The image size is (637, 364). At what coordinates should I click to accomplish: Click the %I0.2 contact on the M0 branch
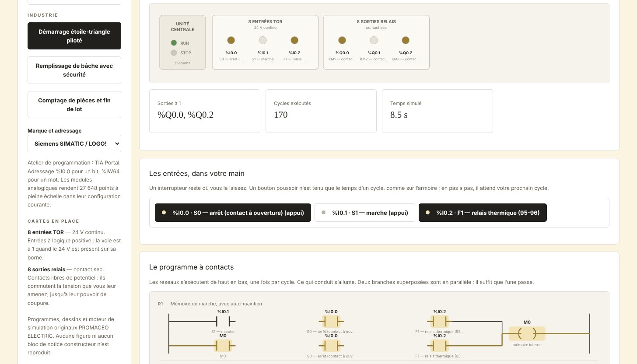coord(440,346)
